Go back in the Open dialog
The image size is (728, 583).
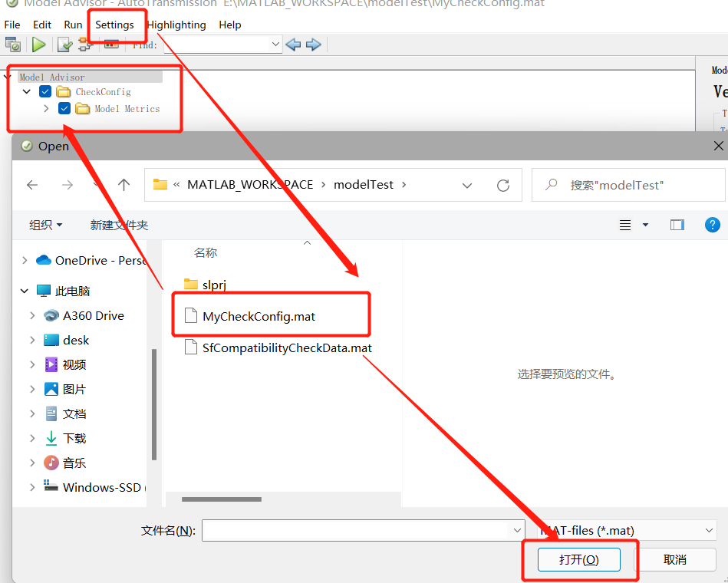tap(32, 185)
